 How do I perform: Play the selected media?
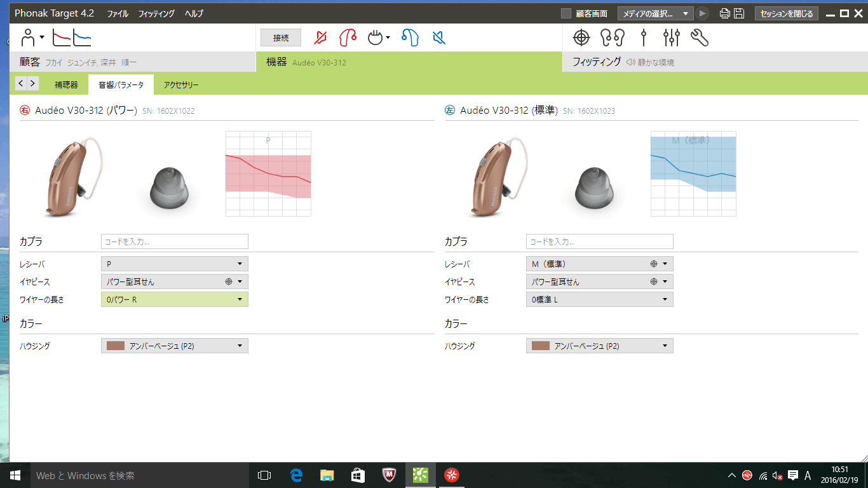click(x=702, y=13)
